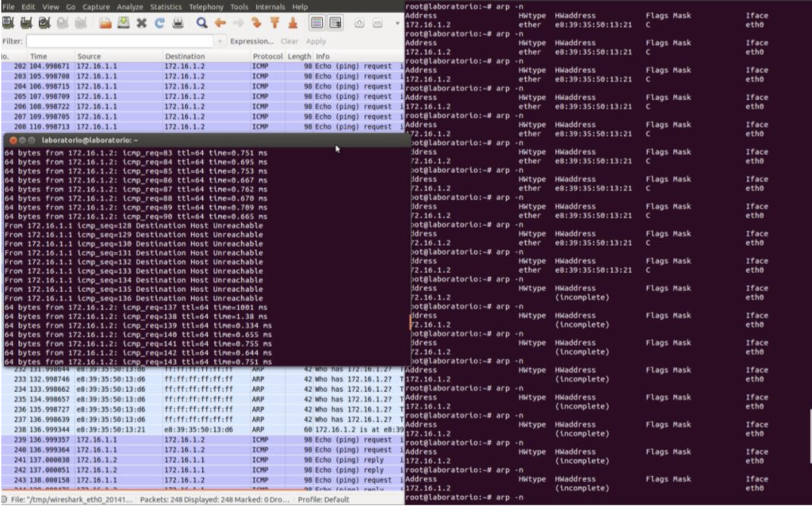Click Profile: Default in status bar
Image resolution: width=812 pixels, height=507 pixels.
324,500
